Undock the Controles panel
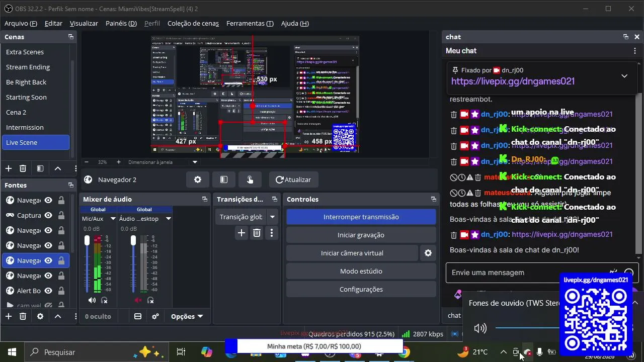Screen dimensions: 644x362 (433, 199)
